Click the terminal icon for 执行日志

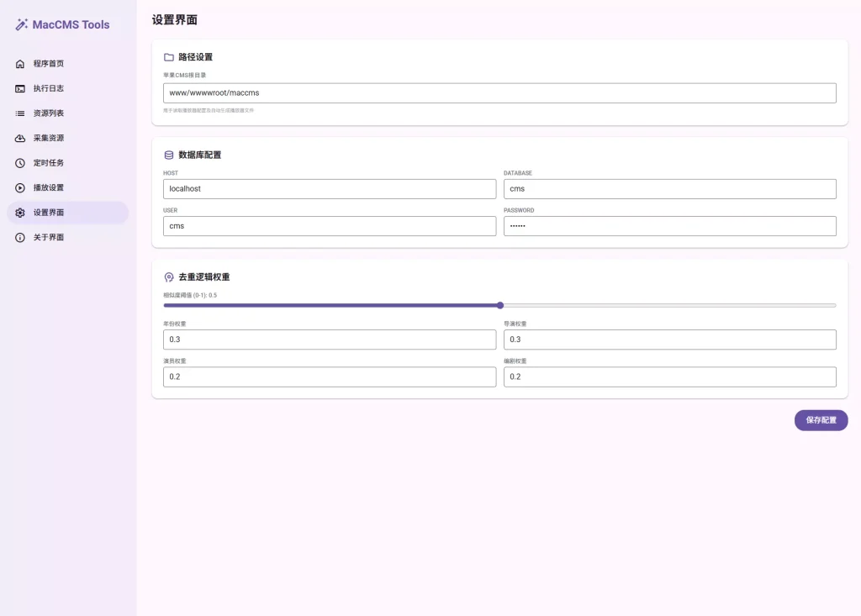click(20, 88)
